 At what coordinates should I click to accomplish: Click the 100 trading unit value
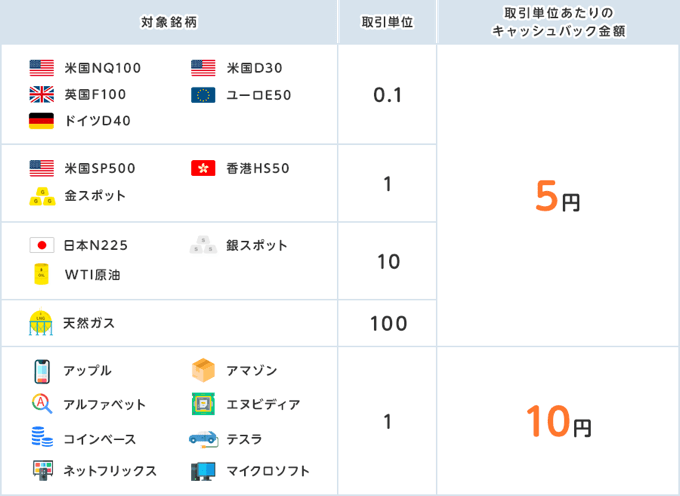[x=388, y=323]
